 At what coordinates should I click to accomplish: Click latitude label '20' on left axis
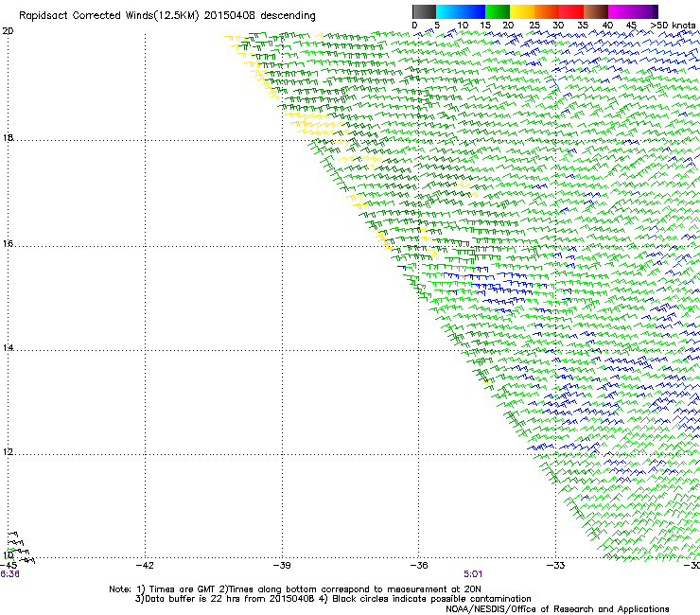[8, 31]
